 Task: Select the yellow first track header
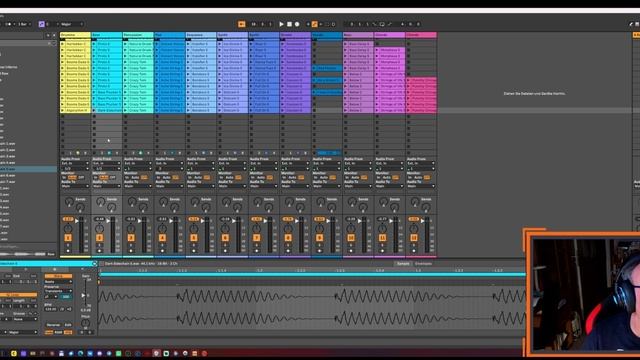click(75, 35)
